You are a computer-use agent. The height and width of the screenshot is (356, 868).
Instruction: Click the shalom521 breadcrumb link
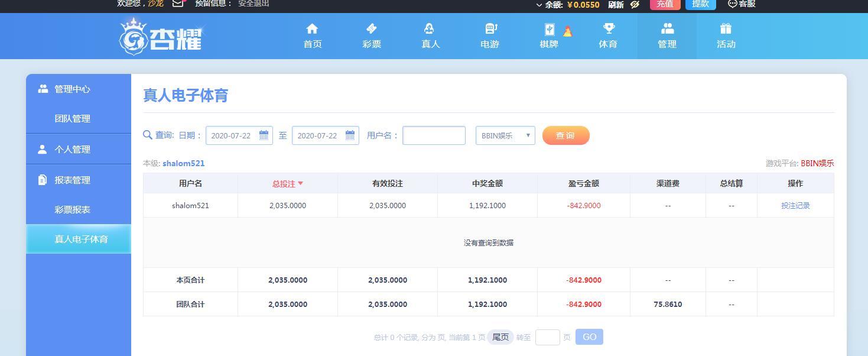coord(183,163)
